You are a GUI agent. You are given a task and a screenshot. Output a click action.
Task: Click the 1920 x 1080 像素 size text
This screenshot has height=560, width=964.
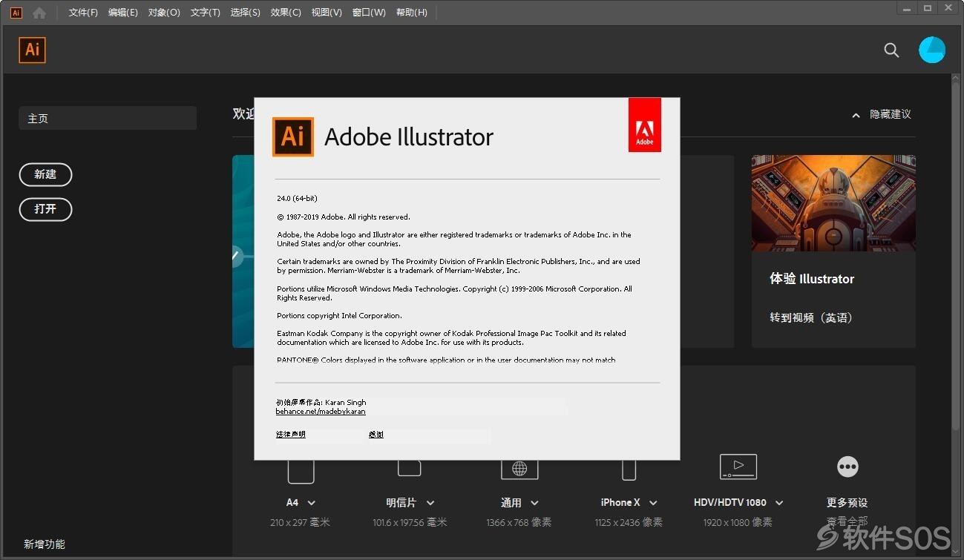tap(738, 523)
